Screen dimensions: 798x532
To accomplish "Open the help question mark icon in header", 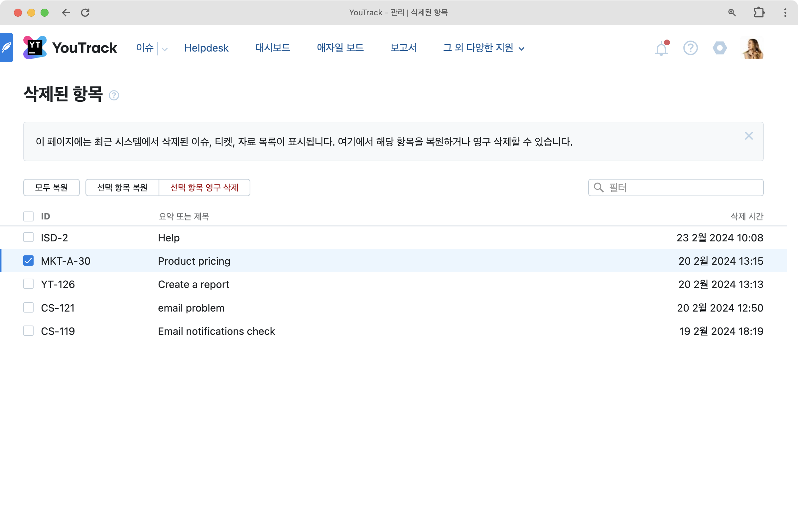I will pyautogui.click(x=690, y=48).
